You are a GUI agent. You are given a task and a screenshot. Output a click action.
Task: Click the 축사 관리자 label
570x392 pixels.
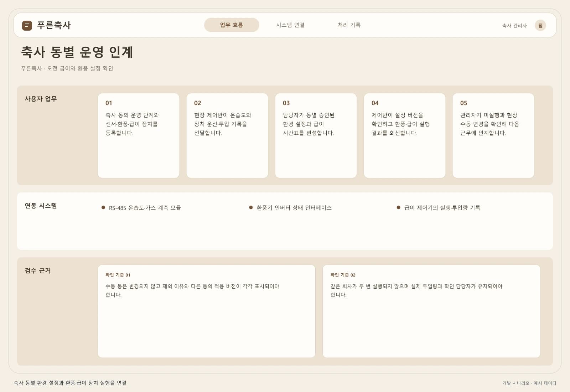click(x=514, y=26)
